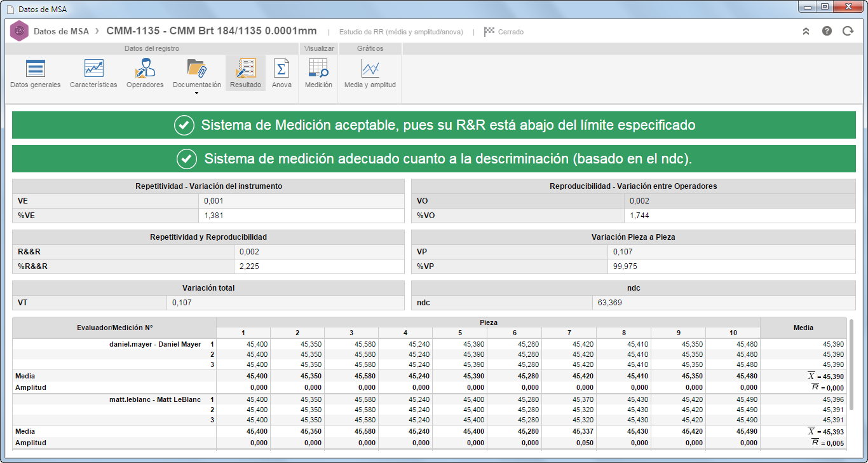868x463 pixels.
Task: Click the ndc value 63,369
Action: point(610,303)
